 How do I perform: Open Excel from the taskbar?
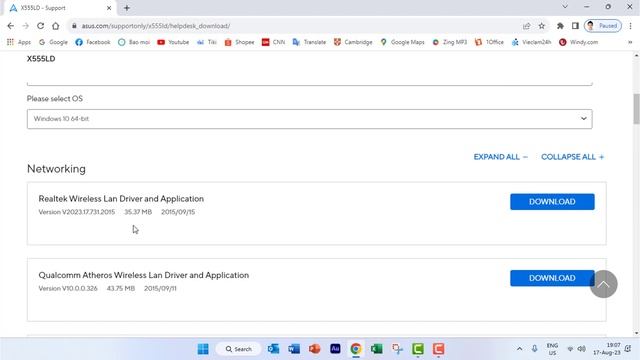(x=376, y=349)
